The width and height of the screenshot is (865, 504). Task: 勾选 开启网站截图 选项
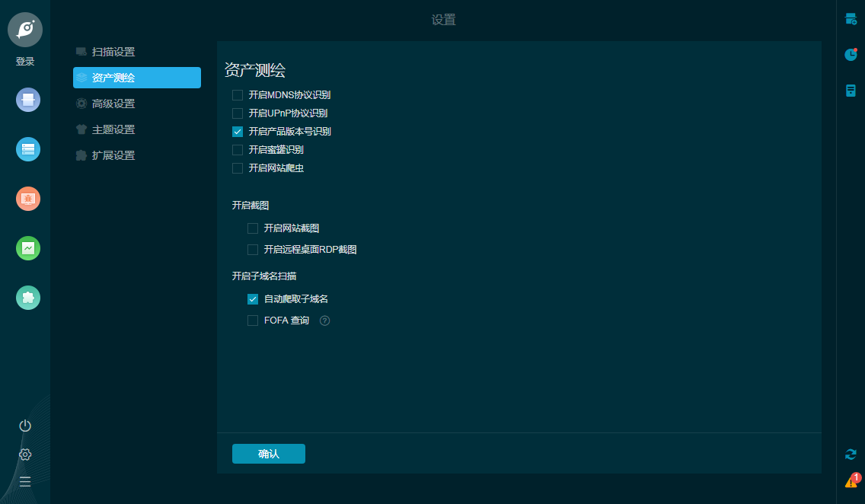[252, 228]
